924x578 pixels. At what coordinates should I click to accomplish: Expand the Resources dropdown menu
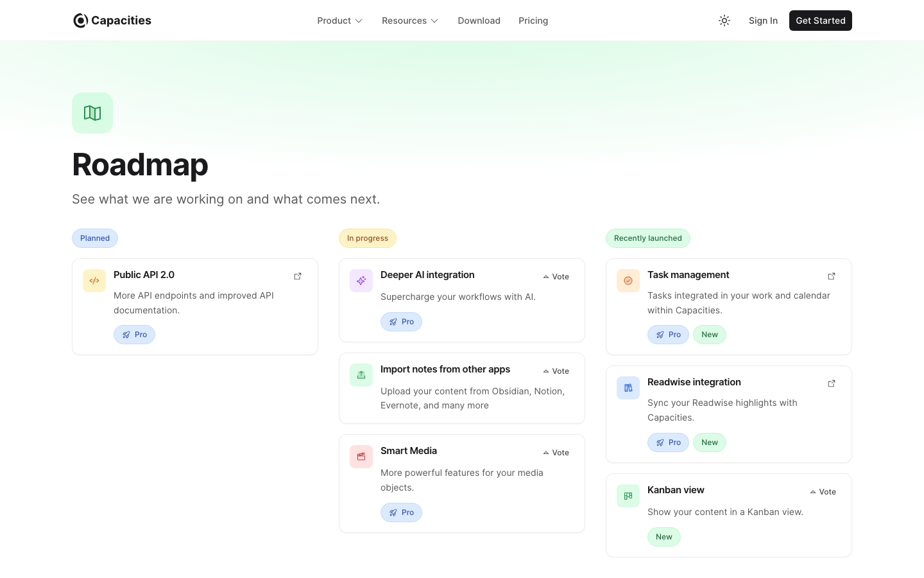[410, 21]
